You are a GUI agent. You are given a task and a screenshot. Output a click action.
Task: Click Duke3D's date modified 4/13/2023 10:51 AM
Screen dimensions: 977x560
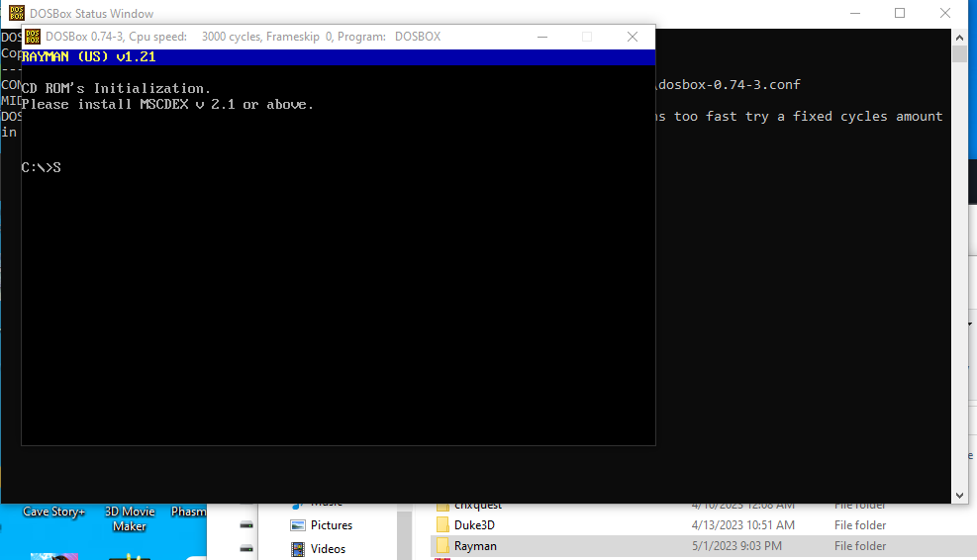[x=742, y=525]
